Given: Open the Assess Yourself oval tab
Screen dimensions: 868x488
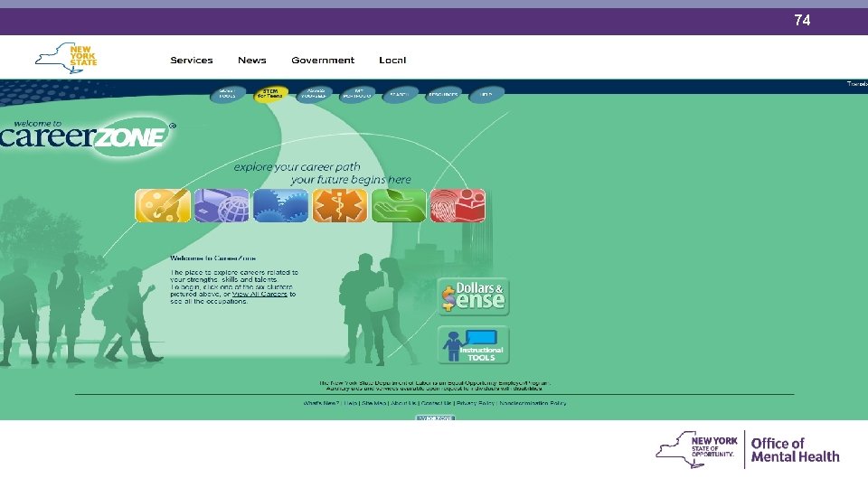Looking at the screenshot, I should pyautogui.click(x=315, y=94).
